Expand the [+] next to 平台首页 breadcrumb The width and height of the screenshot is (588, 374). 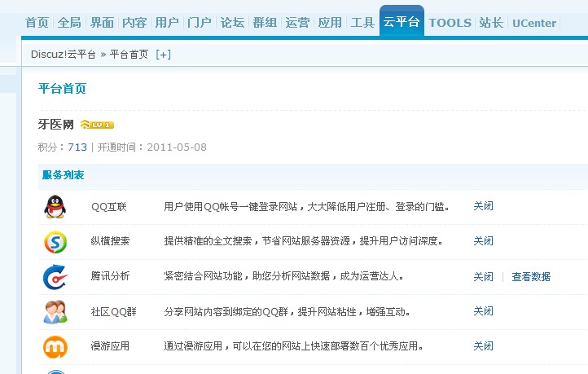tap(164, 55)
